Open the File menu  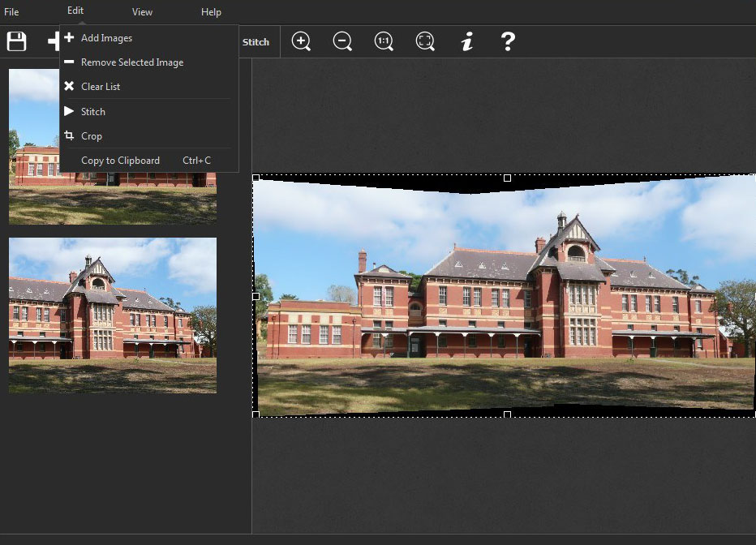pyautogui.click(x=11, y=12)
